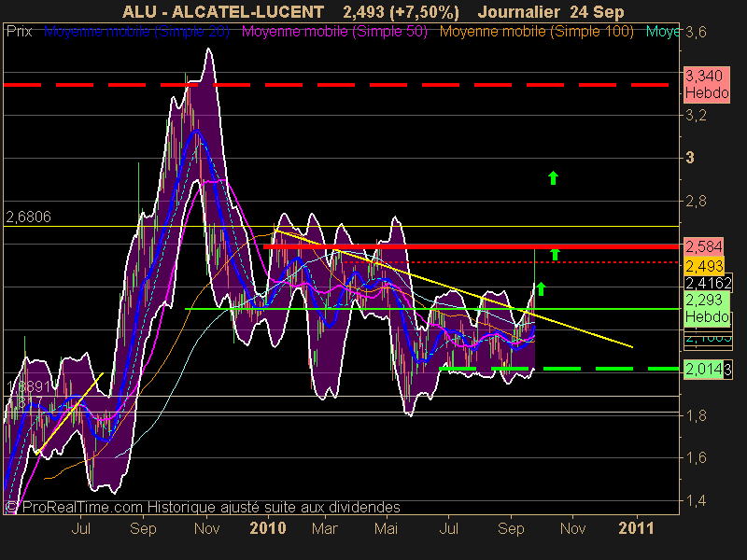Click the orange '2,493' current price tag
This screenshot has width=747, height=560.
pos(704,266)
